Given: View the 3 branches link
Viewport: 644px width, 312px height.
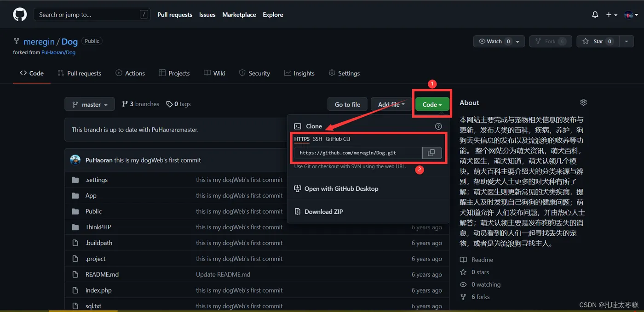Looking at the screenshot, I should click(140, 104).
